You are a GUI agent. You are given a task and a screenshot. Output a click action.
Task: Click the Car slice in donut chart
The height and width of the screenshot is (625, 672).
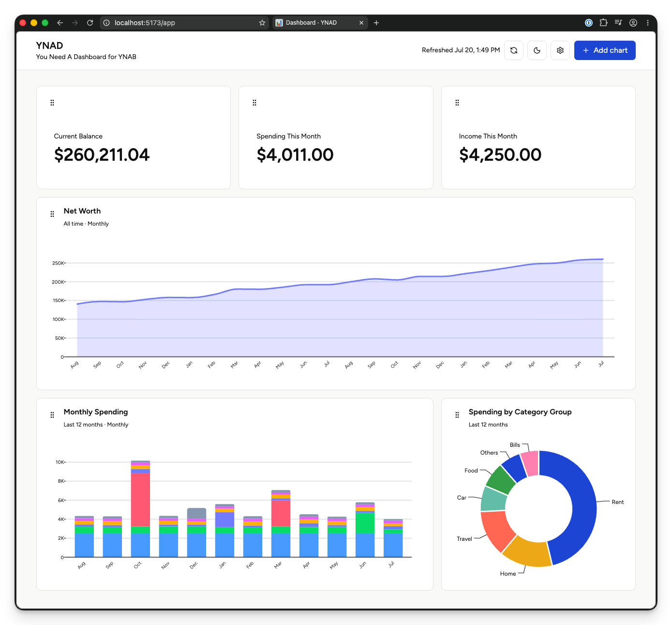(493, 500)
